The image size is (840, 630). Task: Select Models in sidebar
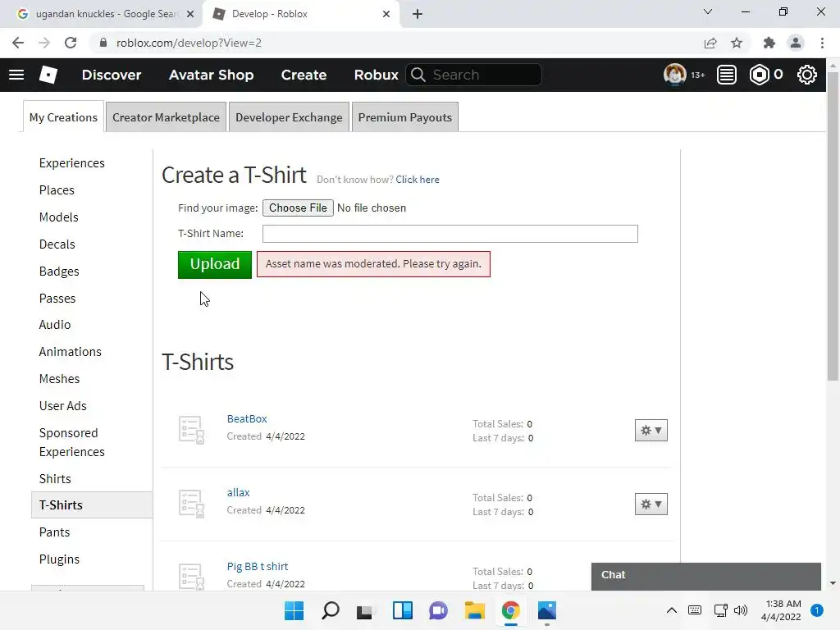click(x=59, y=217)
